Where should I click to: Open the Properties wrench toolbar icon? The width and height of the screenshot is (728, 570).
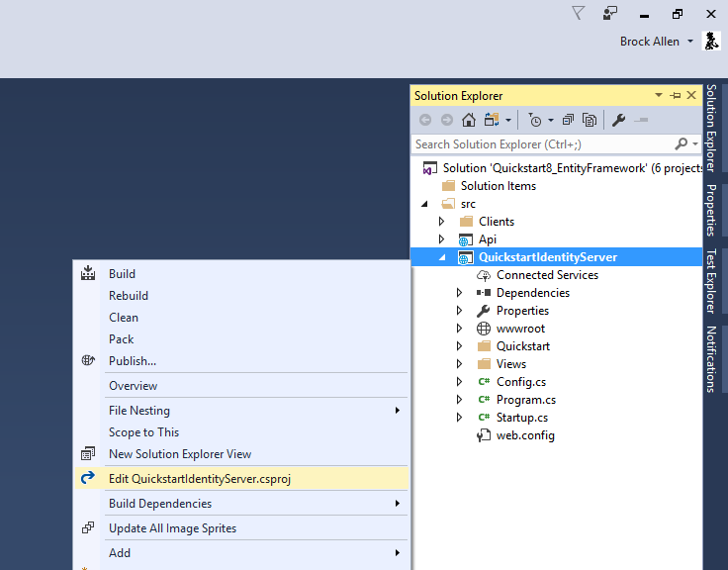pos(618,120)
